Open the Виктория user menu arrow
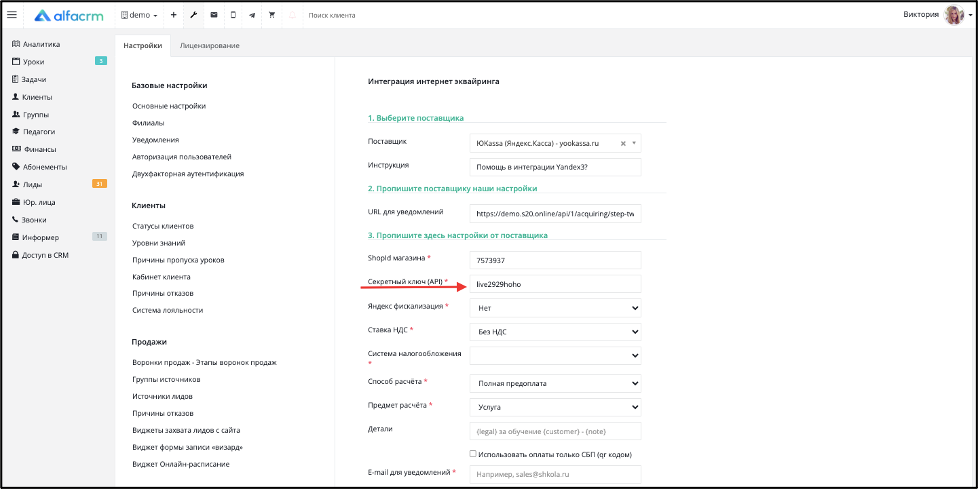 click(x=972, y=15)
